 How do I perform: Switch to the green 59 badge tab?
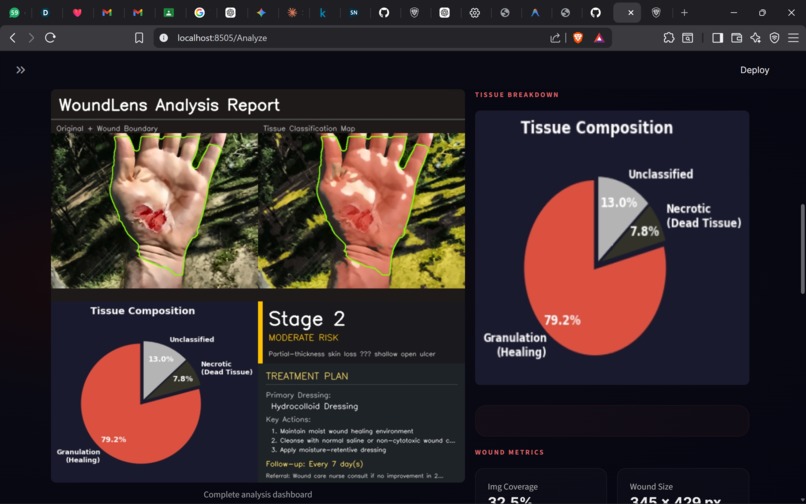tap(14, 13)
